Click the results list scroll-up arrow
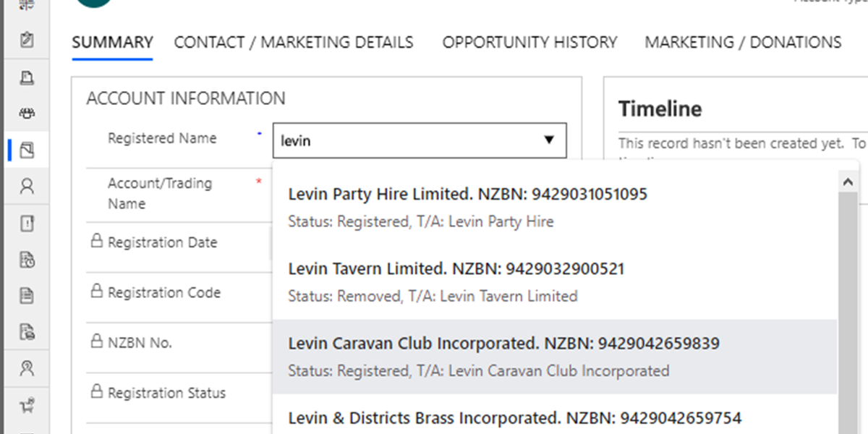Image resolution: width=868 pixels, height=434 pixels. [x=848, y=183]
